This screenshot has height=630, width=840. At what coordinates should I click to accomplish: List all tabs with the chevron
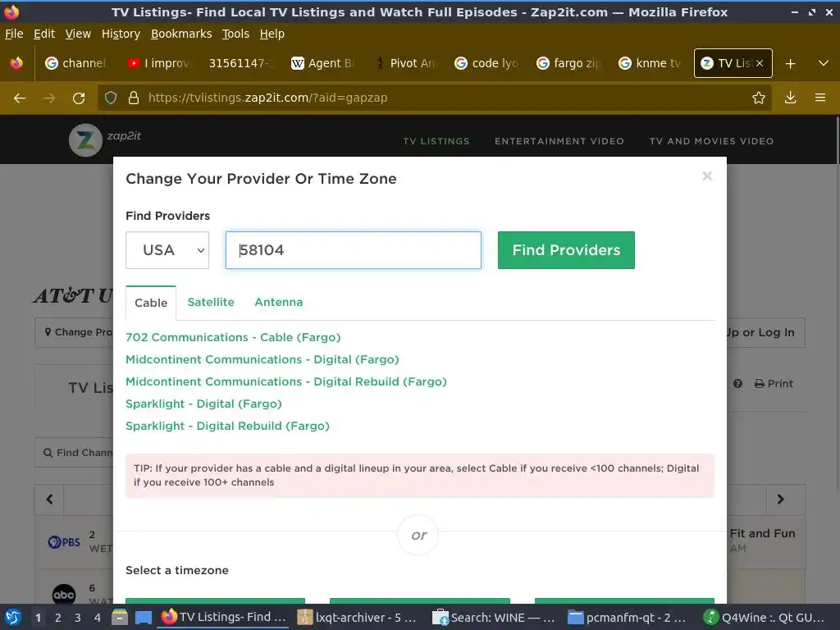[824, 63]
